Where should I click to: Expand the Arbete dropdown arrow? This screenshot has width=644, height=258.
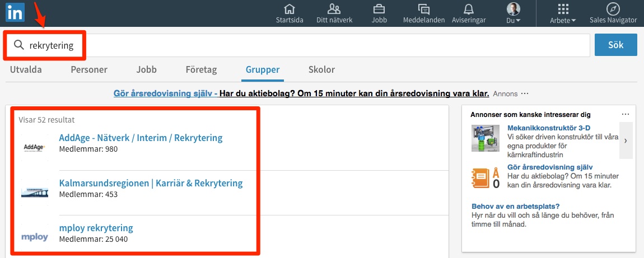click(573, 21)
